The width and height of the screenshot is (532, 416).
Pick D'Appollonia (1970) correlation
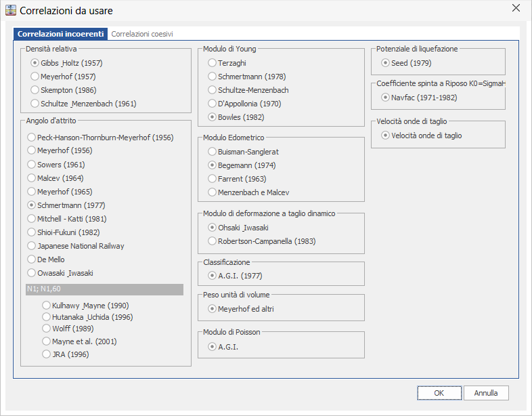coord(244,104)
